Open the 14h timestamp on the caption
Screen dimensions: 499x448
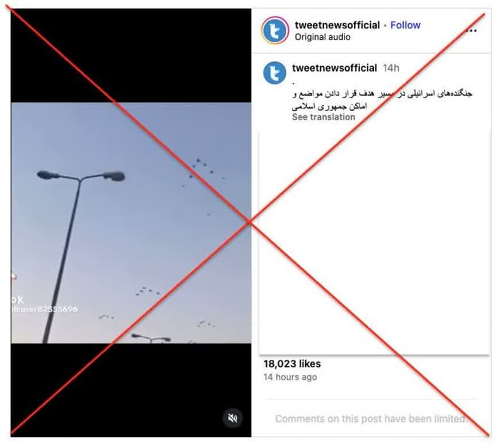(x=391, y=68)
